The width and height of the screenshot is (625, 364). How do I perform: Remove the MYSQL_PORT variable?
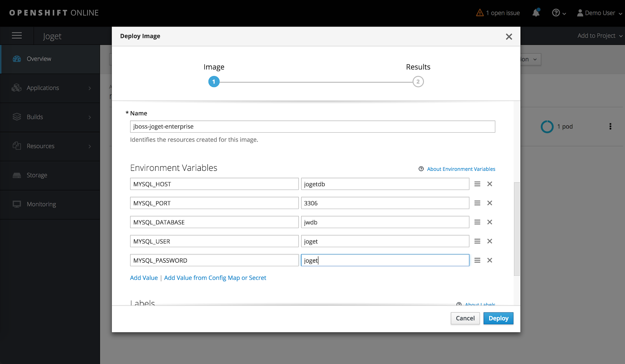(x=490, y=203)
